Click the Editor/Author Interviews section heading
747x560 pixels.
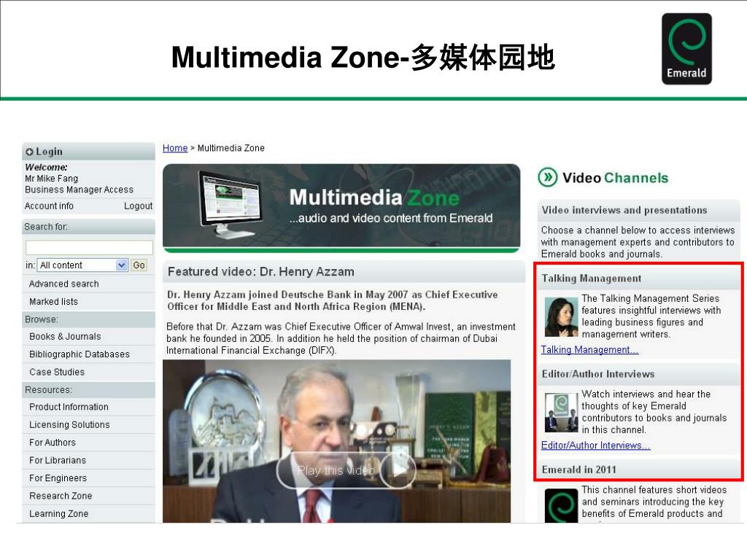(x=598, y=374)
